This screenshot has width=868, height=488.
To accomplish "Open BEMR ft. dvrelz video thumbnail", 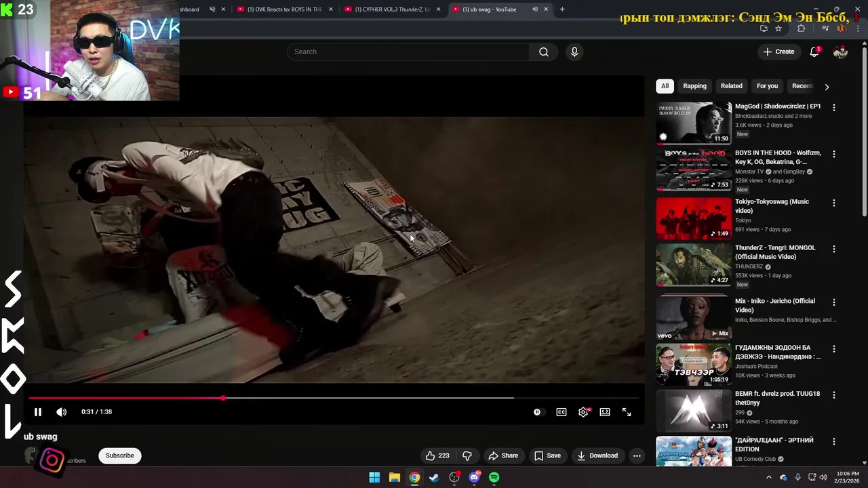I will coord(694,411).
